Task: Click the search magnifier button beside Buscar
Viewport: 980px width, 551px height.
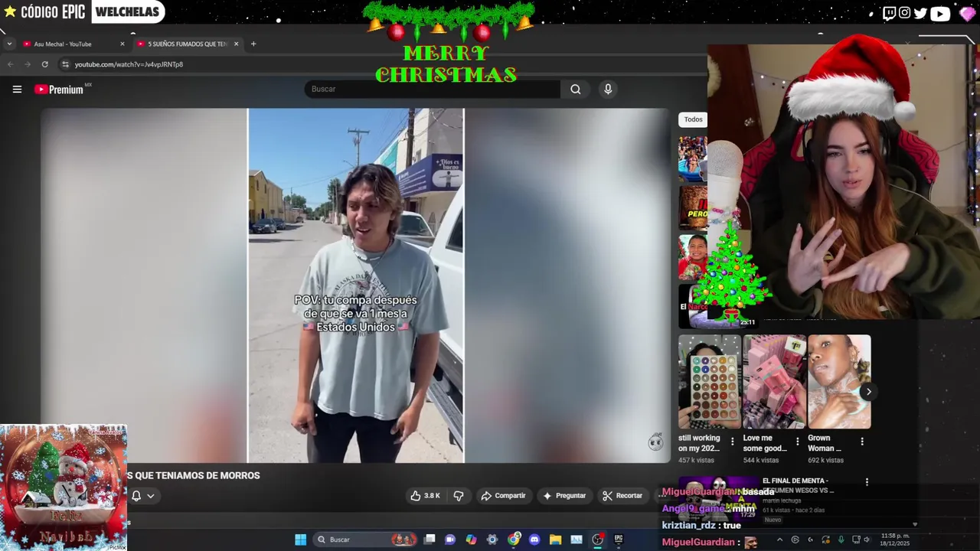Action: point(575,89)
